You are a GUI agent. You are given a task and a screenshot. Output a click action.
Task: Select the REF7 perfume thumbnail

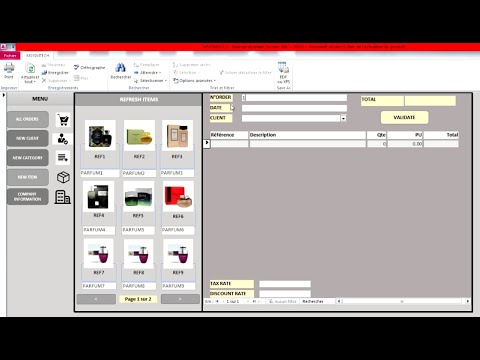(x=99, y=253)
